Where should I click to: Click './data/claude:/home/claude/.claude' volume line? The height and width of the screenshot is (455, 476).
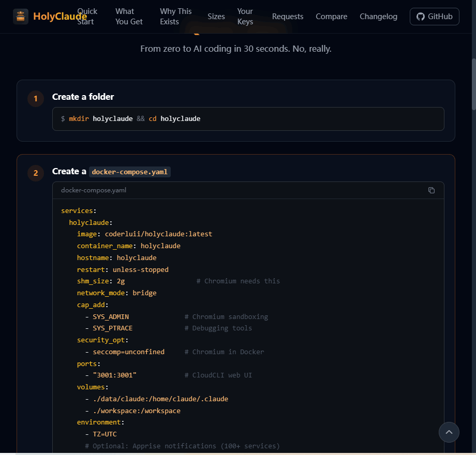pos(160,399)
